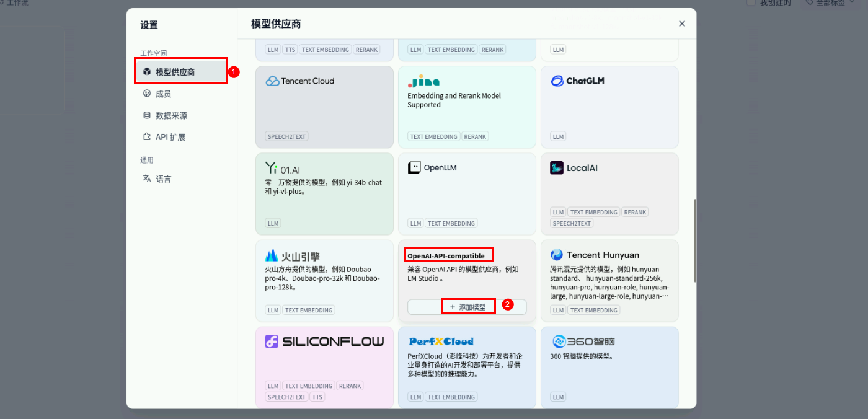Click the 火山引擎 logo
This screenshot has width=868, height=419.
click(x=293, y=255)
